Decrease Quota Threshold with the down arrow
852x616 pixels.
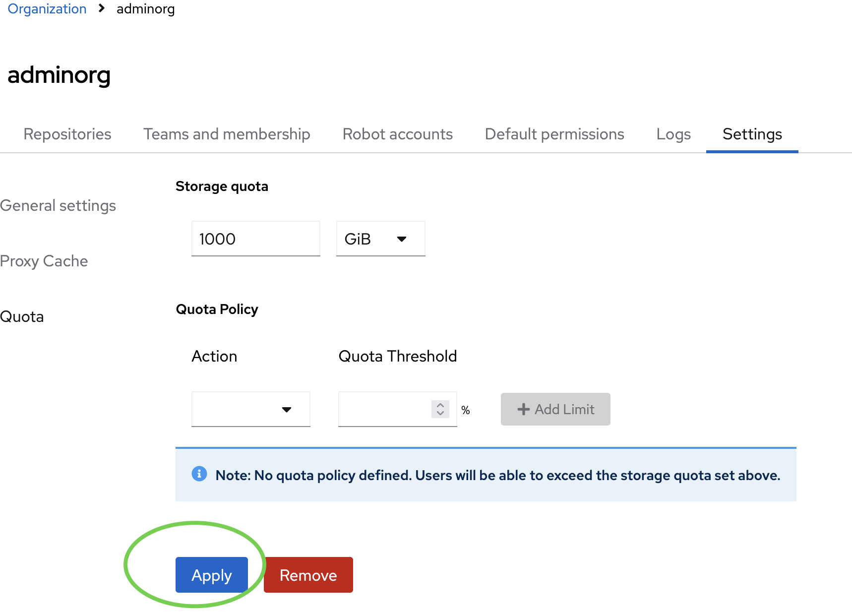click(x=440, y=413)
